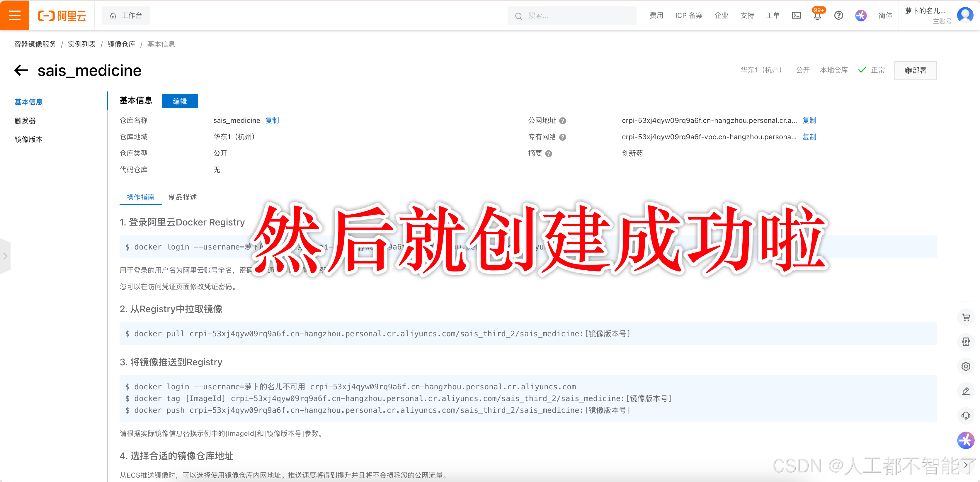980x482 pixels.
Task: Click the 编辑 edit button
Action: point(180,101)
